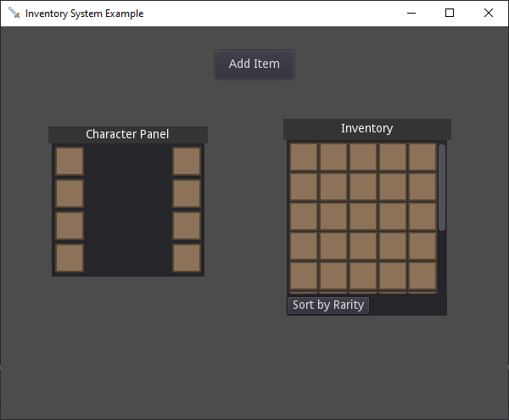Click the inventory vertical scrollbar handle
Screen dimensions: 509x420
click(442, 188)
